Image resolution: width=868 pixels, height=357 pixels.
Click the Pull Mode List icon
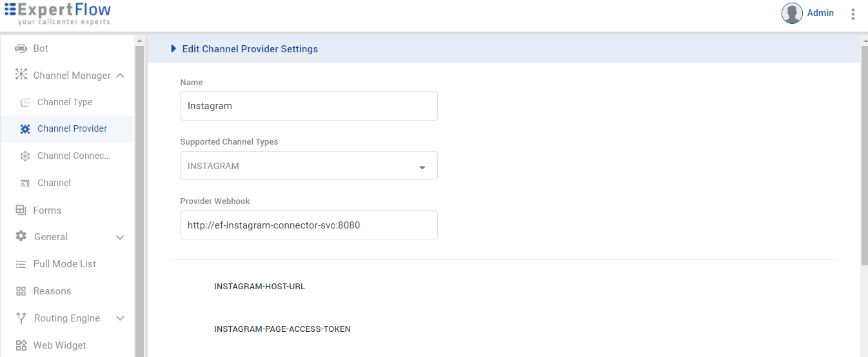[x=21, y=264]
